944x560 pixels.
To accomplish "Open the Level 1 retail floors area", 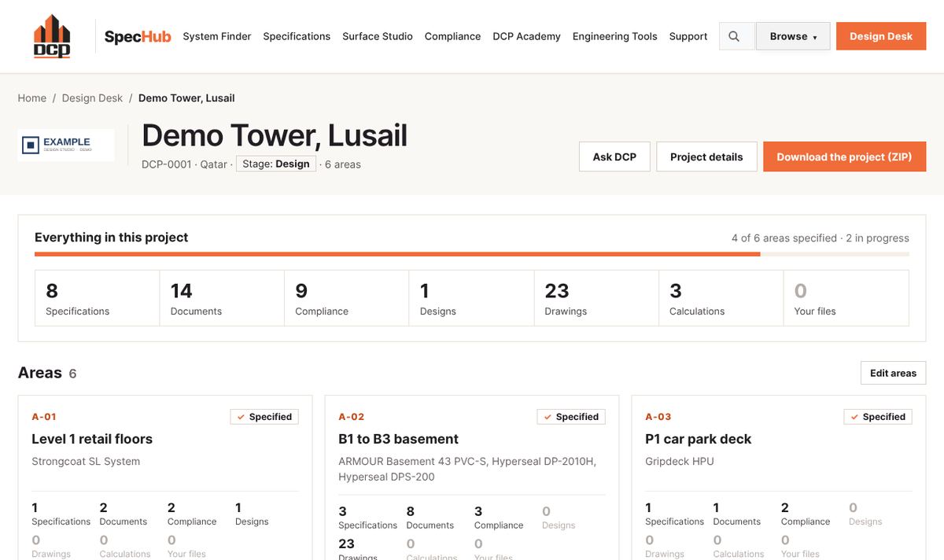I will 92,439.
